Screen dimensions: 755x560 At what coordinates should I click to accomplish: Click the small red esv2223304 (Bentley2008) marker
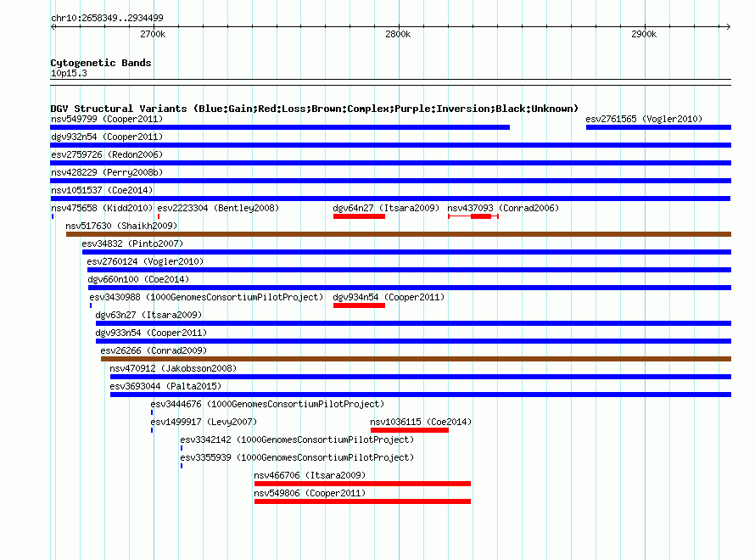pos(159,216)
